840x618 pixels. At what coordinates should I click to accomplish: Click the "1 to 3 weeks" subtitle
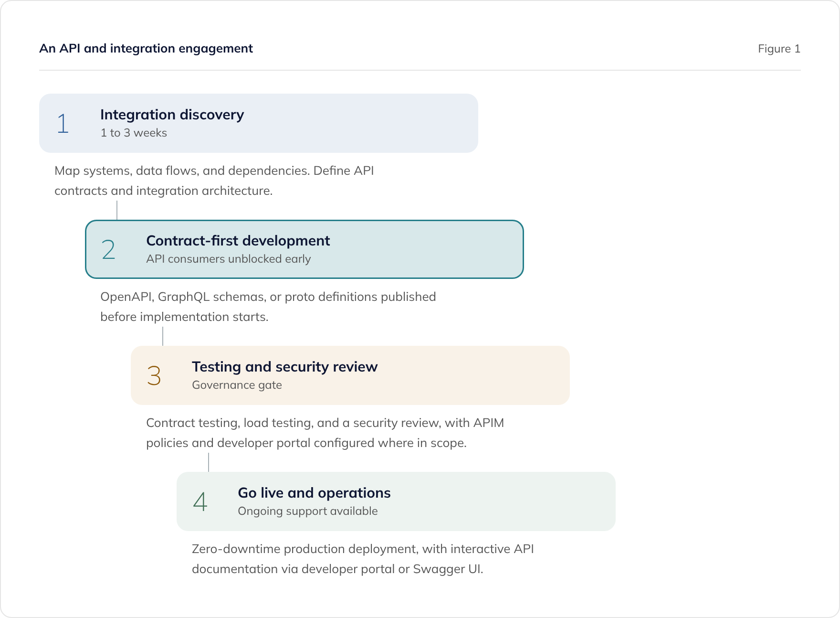[x=134, y=133]
